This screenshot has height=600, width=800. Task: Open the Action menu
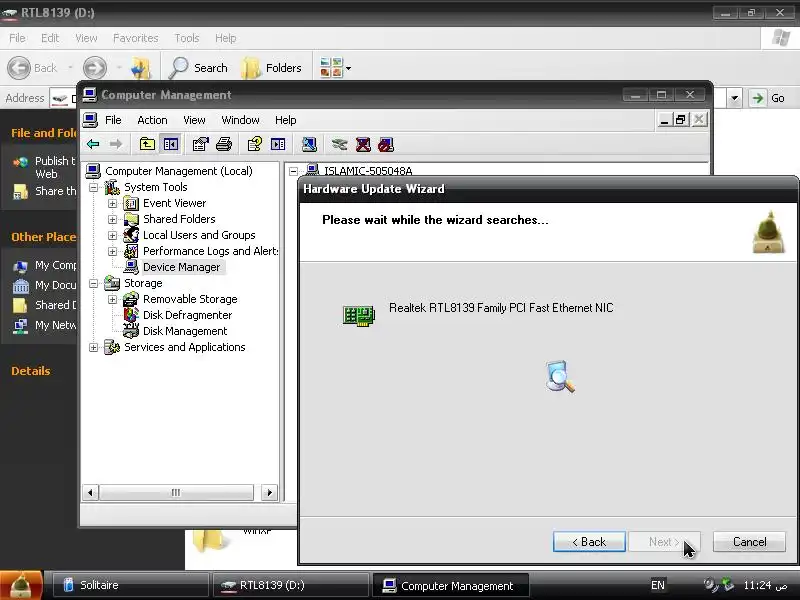(152, 120)
